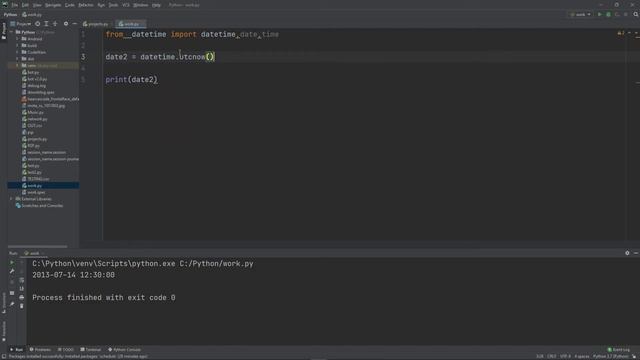This screenshot has height=360, width=640.
Task: Open the TODO tool window
Action: click(66, 350)
